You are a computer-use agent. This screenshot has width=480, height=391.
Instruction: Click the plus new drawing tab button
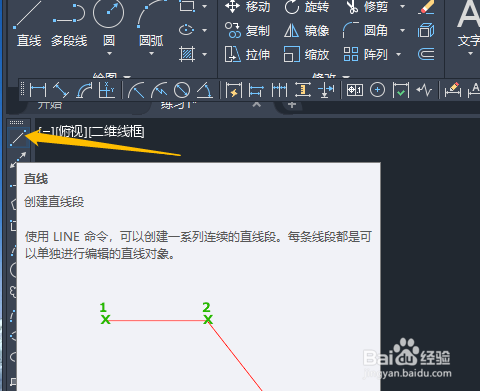click(292, 105)
